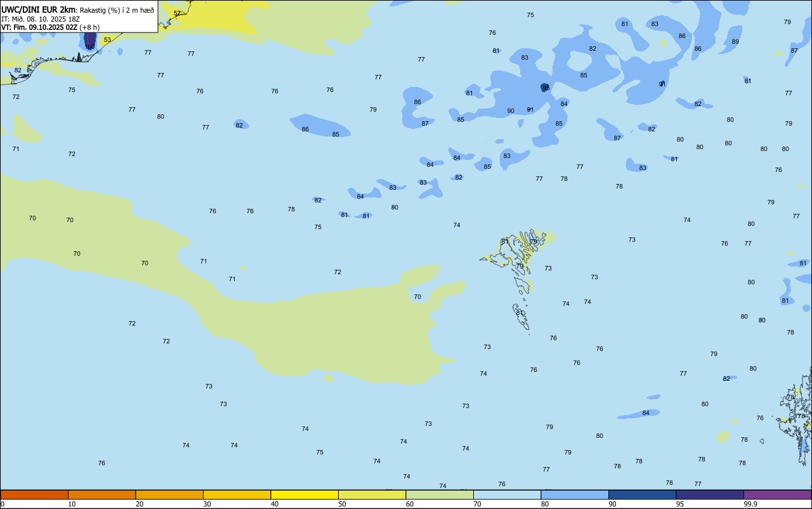This screenshot has width=812, height=509.
Task: Click the humidity value "53" near the coast
Action: pyautogui.click(x=107, y=40)
